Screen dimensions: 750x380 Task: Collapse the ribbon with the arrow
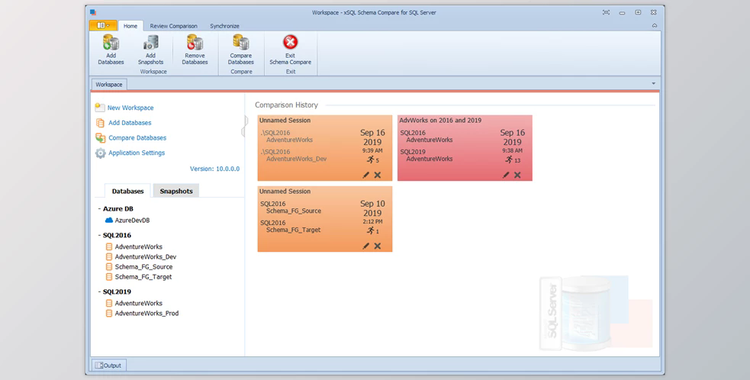(x=654, y=26)
